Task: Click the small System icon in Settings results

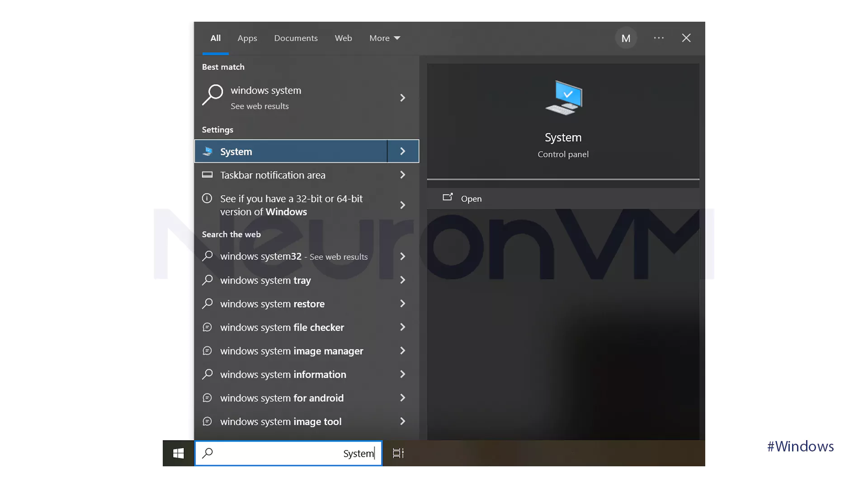Action: coord(208,151)
